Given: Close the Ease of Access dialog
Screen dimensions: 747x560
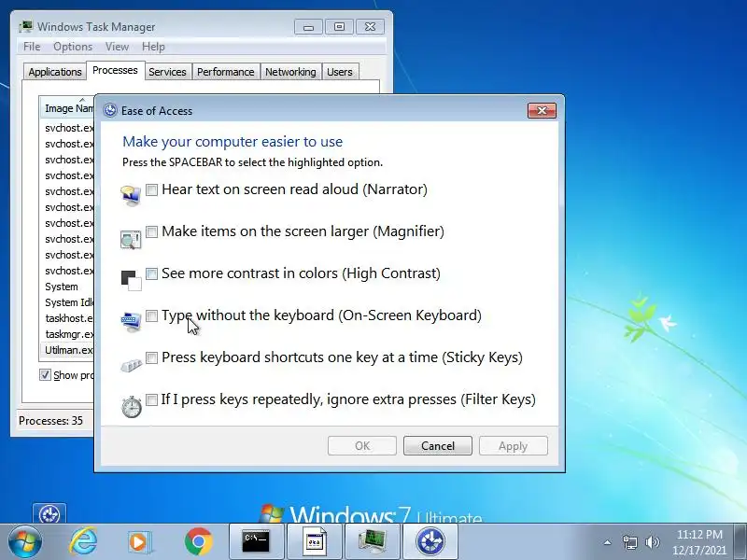Looking at the screenshot, I should pyautogui.click(x=542, y=110).
